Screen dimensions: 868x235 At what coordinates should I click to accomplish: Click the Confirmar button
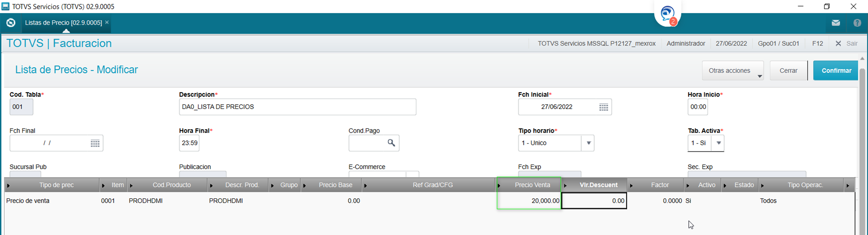(836, 70)
